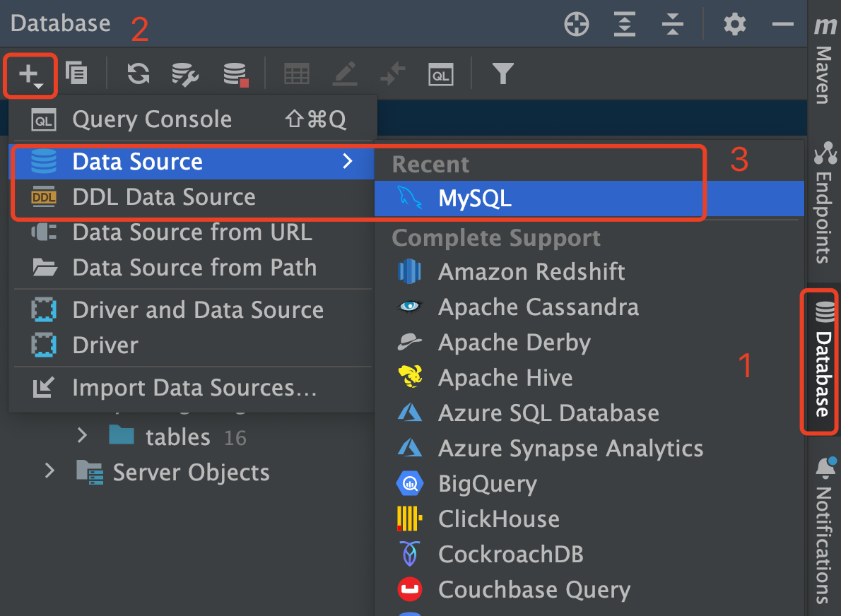Expand the Server Objects tree node
841x616 pixels.
(x=50, y=471)
